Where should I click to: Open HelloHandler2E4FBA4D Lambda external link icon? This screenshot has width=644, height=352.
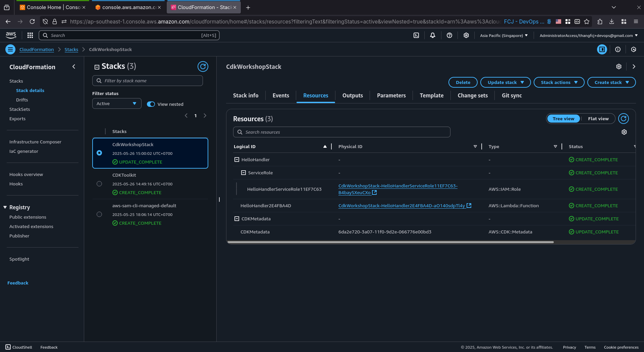tap(469, 206)
